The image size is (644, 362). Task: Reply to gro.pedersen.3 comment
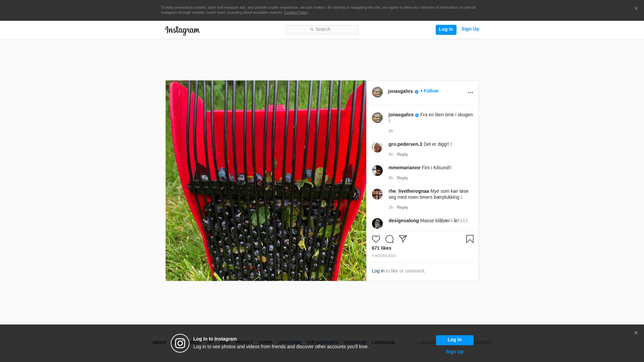click(402, 155)
